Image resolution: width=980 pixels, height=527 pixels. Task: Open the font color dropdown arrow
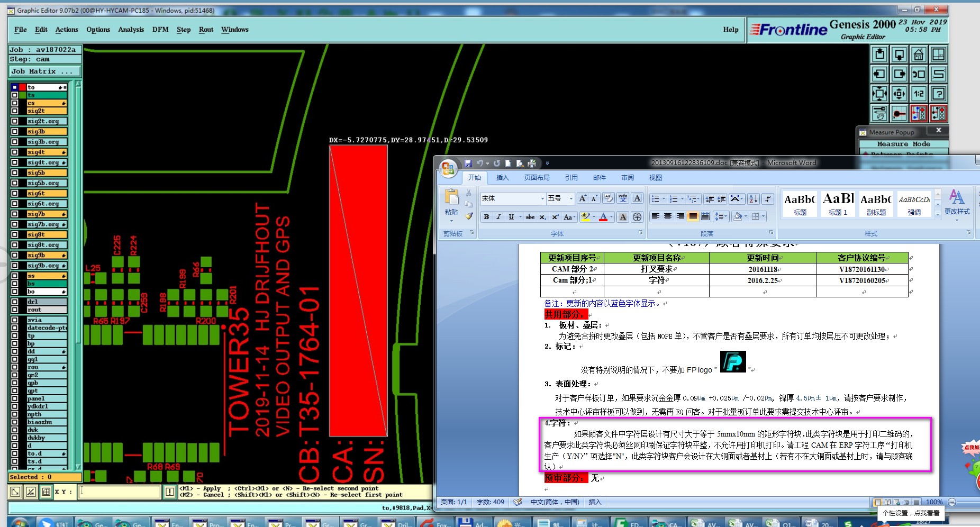pos(611,217)
